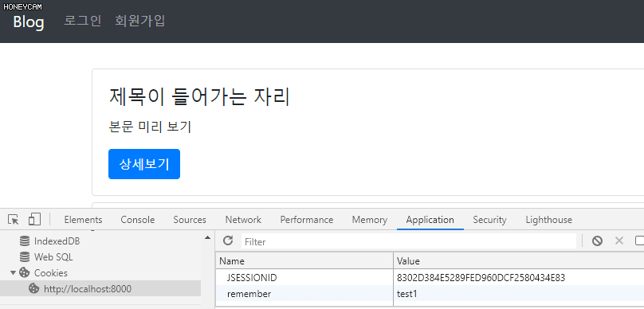Screen dimensions: 644x309
Task: Click the 제목이 들어가는 자리 heading
Action: click(x=199, y=97)
